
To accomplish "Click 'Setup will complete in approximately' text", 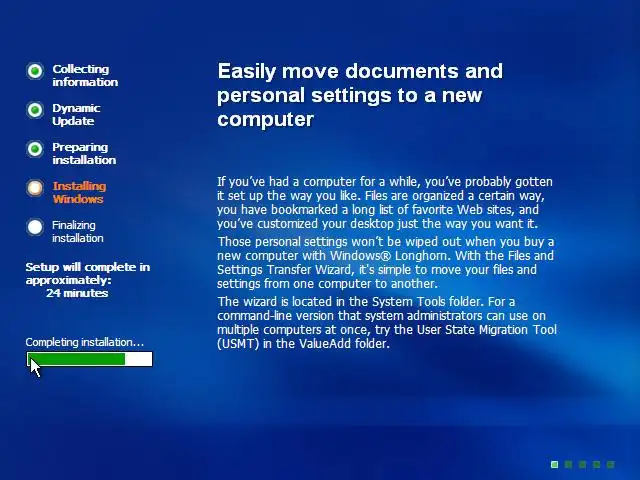I will (87, 273).
